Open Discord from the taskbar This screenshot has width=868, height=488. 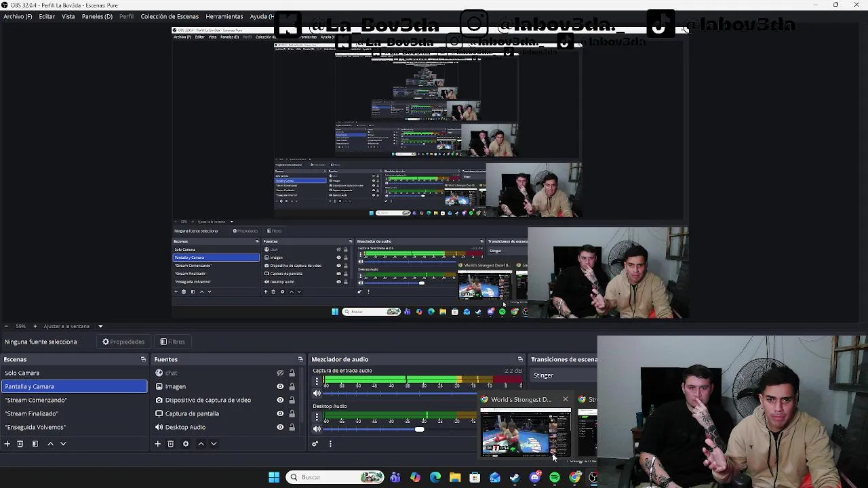(x=535, y=477)
